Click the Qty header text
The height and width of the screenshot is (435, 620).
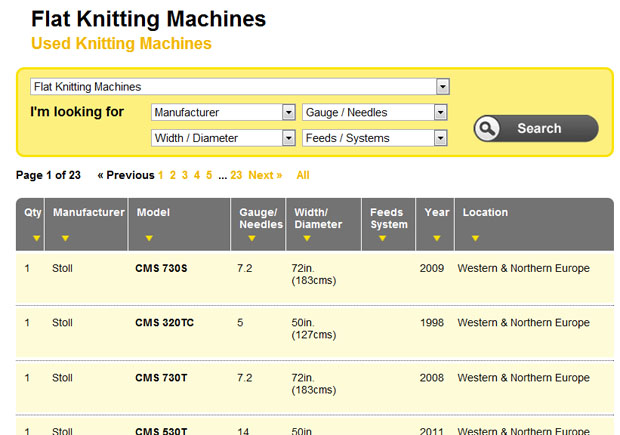(x=32, y=212)
